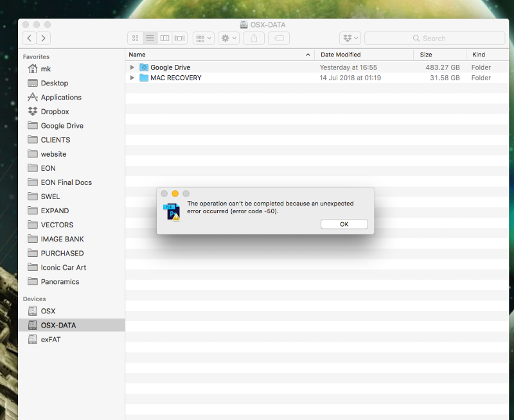Viewport: 514px width, 420px height.
Task: Open the IMAGE BANK sidebar folder
Action: coord(71,239)
